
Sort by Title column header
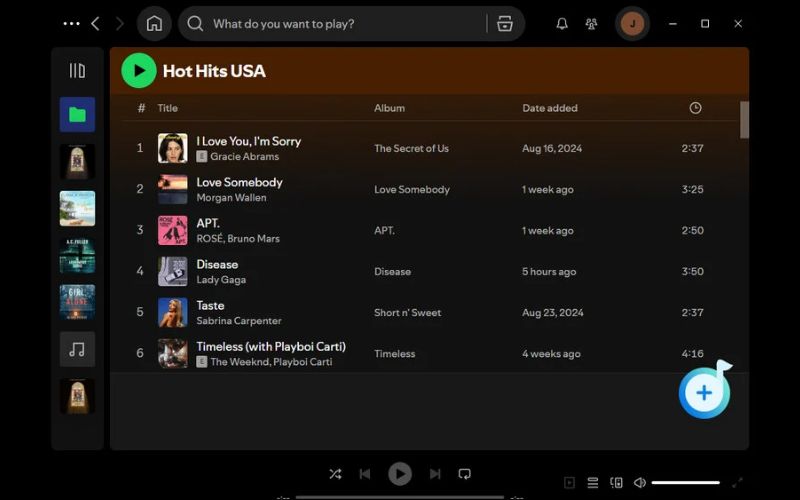point(167,108)
